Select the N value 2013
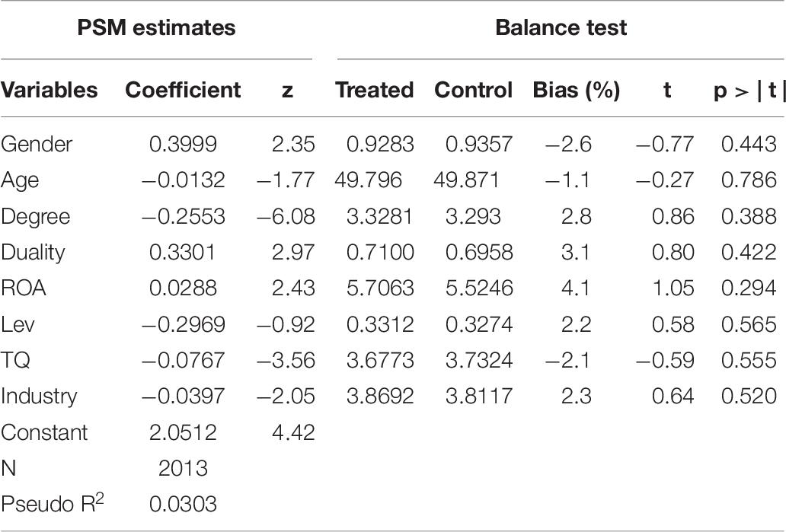Image resolution: width=786 pixels, height=532 pixels. (183, 468)
